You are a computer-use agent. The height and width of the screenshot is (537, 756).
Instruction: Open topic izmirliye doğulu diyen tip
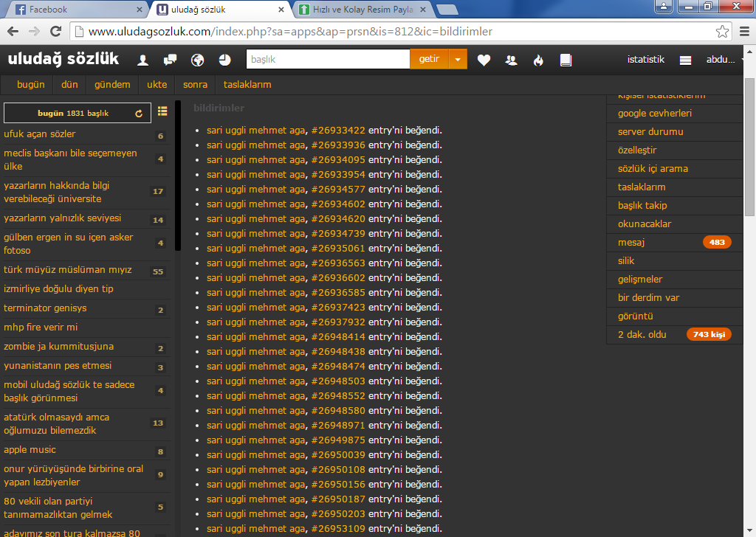click(58, 289)
